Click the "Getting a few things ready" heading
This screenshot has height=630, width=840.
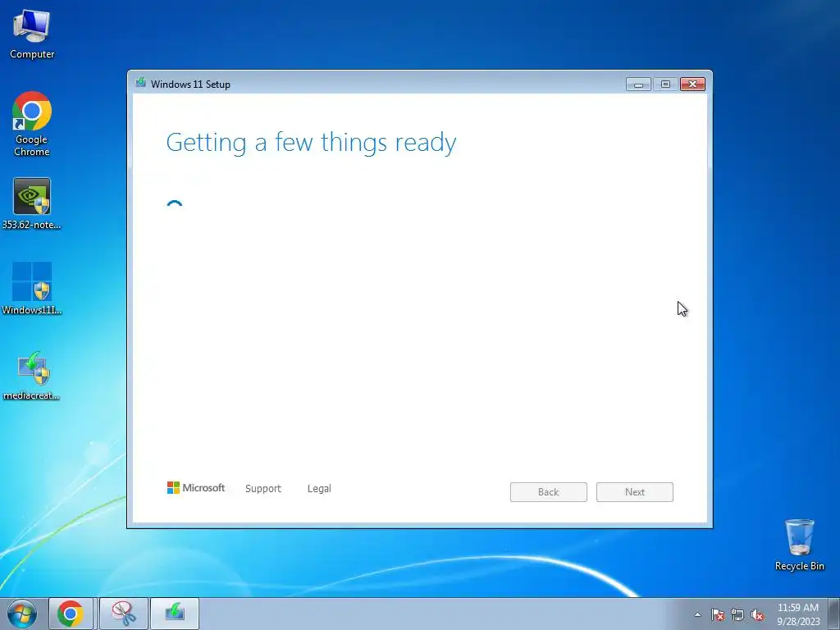point(311,143)
